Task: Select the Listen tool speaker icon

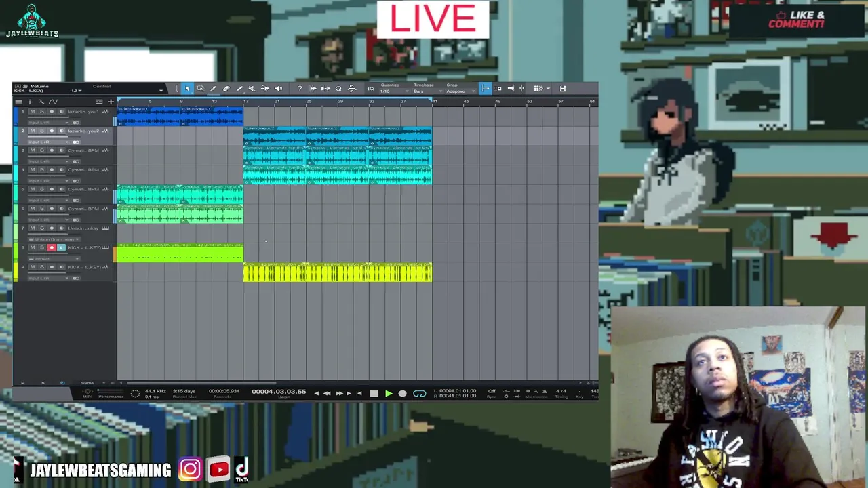Action: pos(278,89)
